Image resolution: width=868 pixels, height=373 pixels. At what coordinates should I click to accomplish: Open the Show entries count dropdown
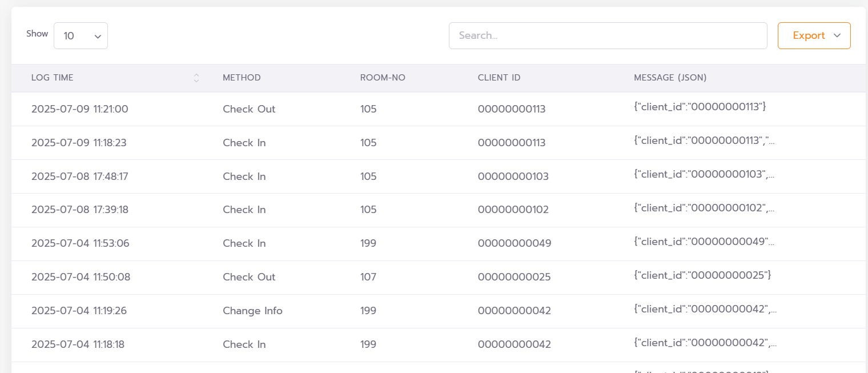tap(81, 36)
